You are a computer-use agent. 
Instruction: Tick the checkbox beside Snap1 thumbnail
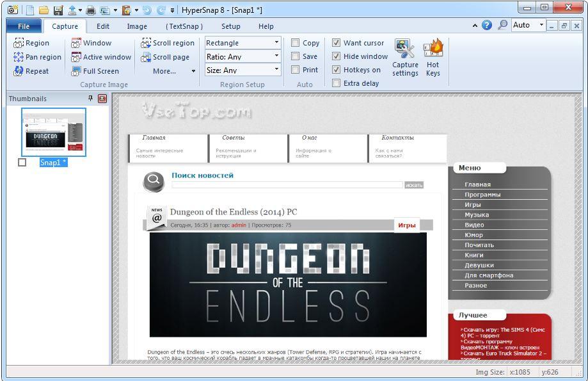coord(22,162)
